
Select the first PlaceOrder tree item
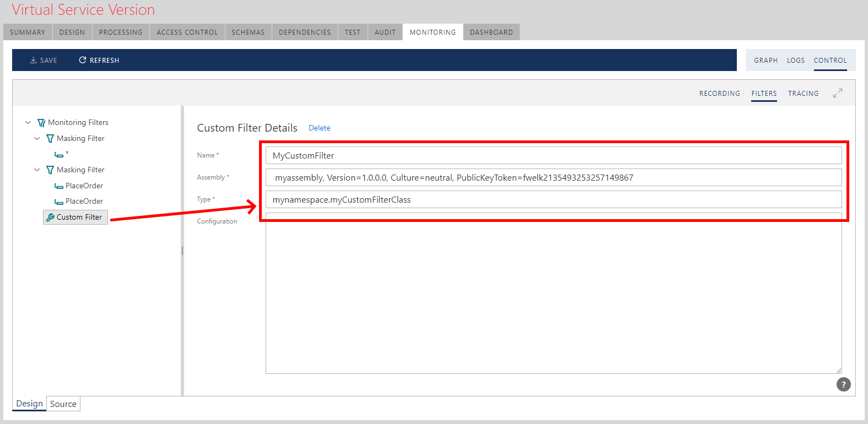(84, 186)
